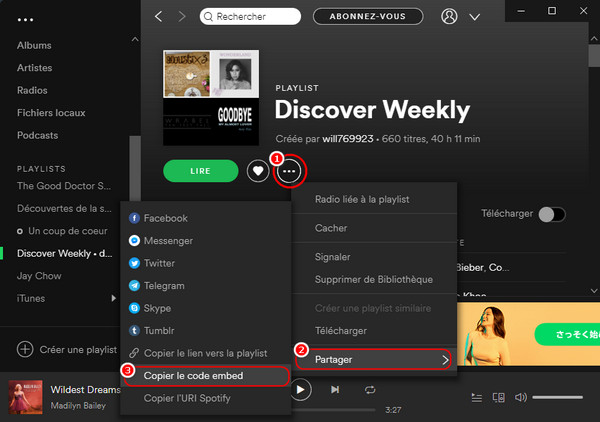Mute with the speaker volume icon
The image size is (600, 422).
[521, 398]
